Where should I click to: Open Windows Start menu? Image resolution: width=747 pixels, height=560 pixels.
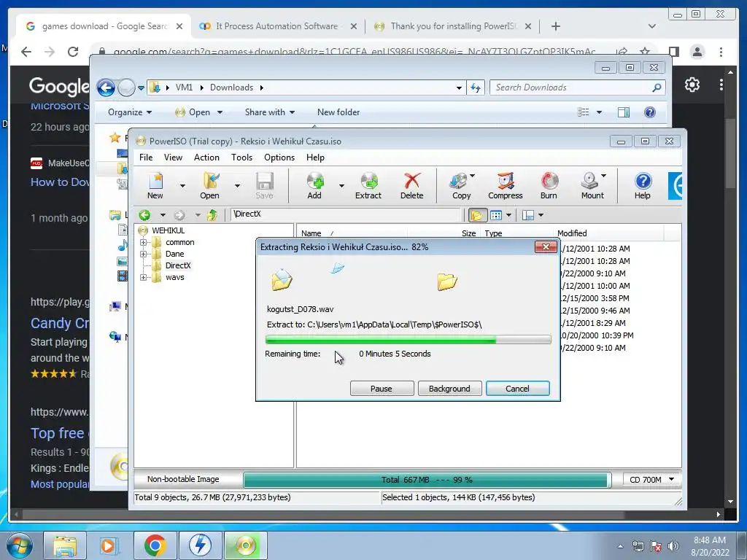click(x=19, y=545)
